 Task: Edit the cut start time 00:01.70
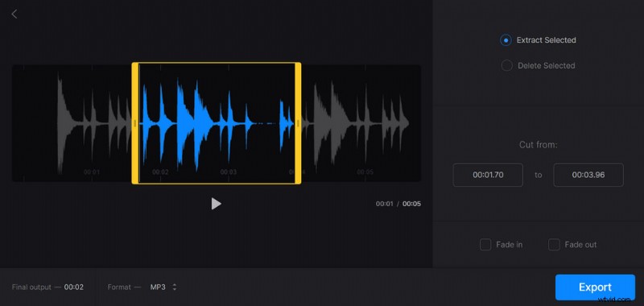click(488, 175)
